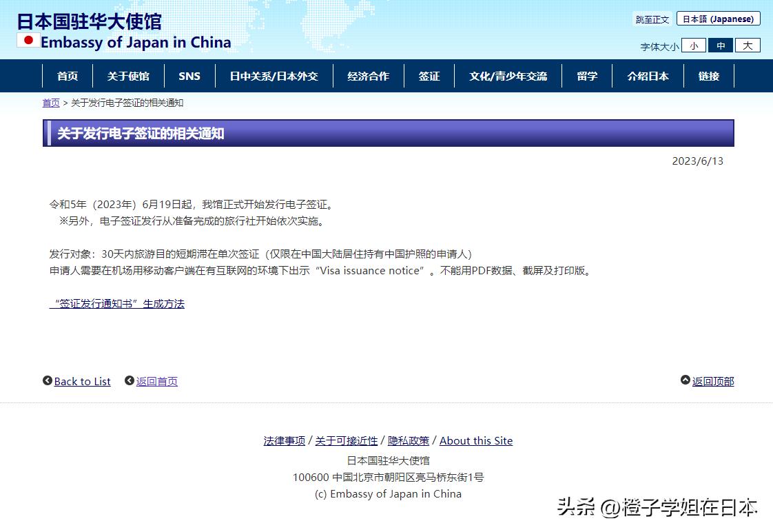Click the sentence starting 令和5年(2023年)6月19日起
This screenshot has height=532, width=773.
click(193, 205)
